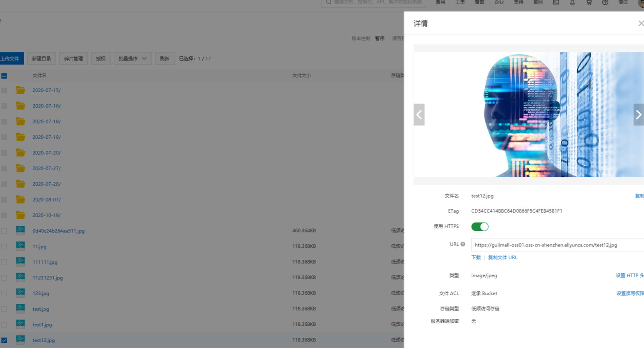644x348 pixels.
Task: Click the 复制 link beside file name
Action: point(639,196)
